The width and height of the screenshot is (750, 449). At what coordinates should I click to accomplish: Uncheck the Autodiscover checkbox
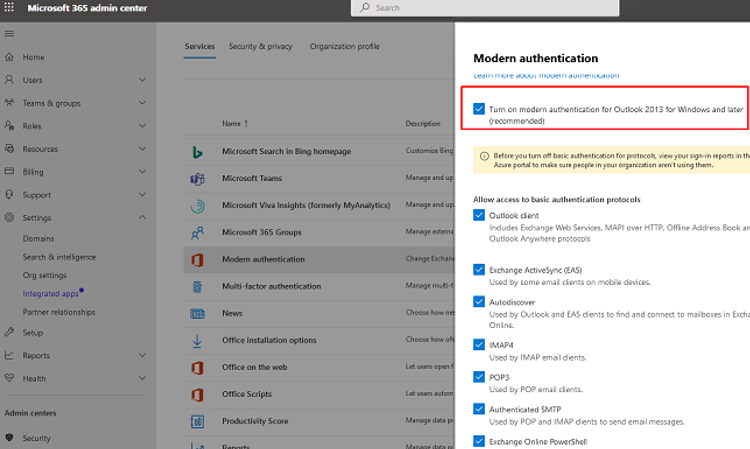pos(479,301)
